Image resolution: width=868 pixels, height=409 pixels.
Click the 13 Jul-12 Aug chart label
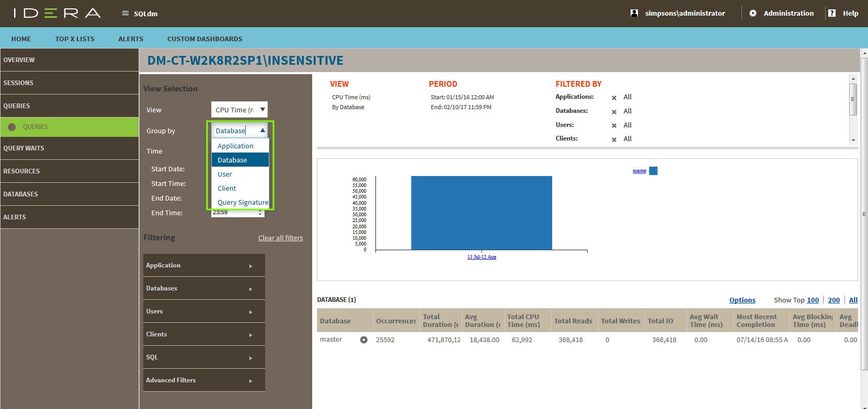[x=482, y=257]
